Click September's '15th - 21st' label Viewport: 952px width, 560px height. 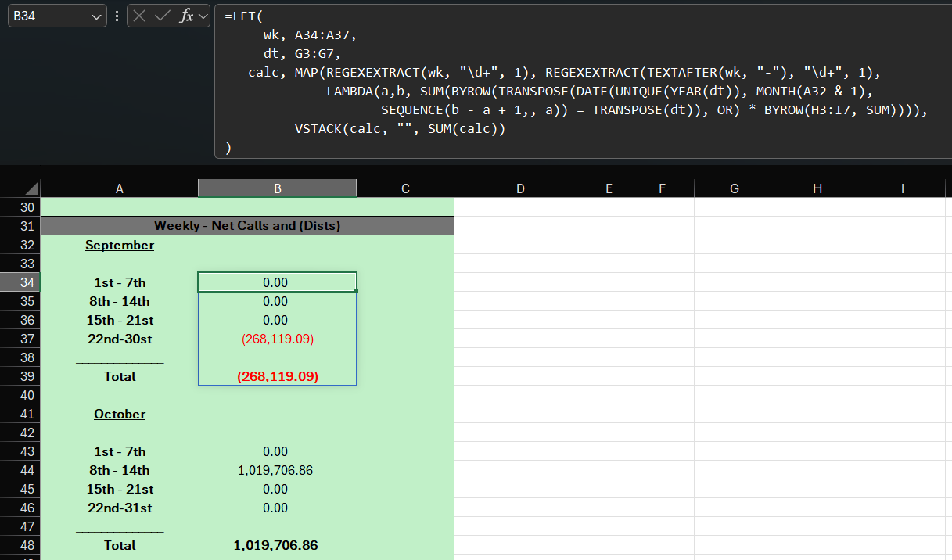coord(120,320)
